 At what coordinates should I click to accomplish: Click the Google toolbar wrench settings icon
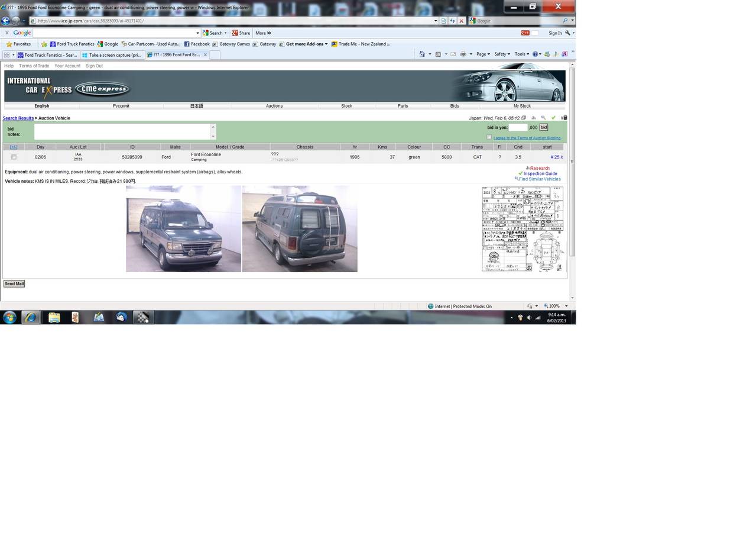point(567,33)
